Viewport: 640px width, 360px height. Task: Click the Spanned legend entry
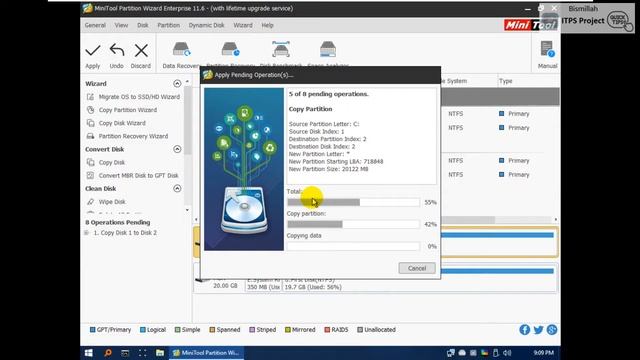224,330
